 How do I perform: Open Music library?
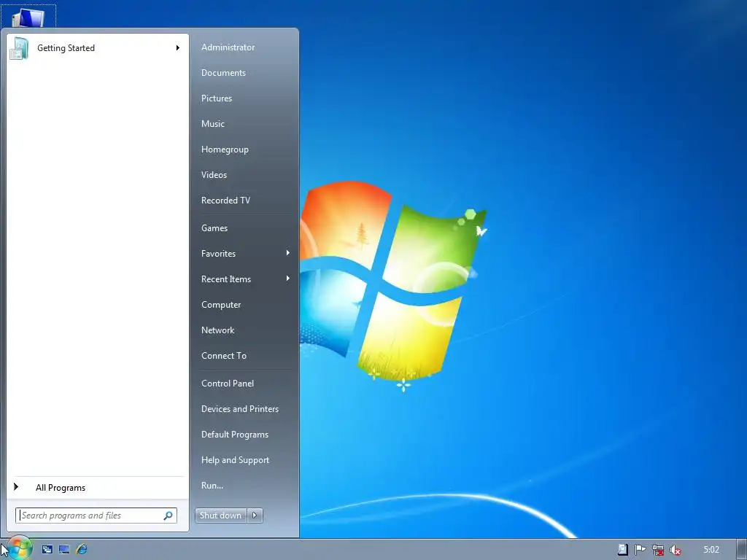click(x=212, y=124)
